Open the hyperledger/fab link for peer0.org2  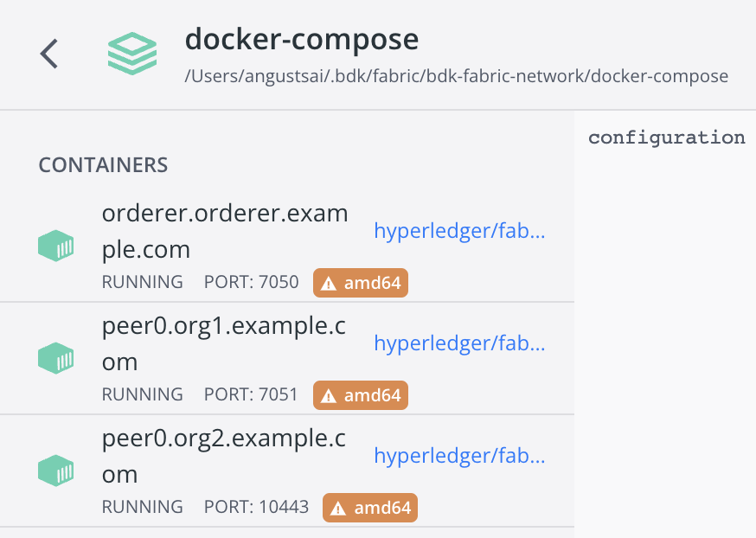(x=459, y=456)
